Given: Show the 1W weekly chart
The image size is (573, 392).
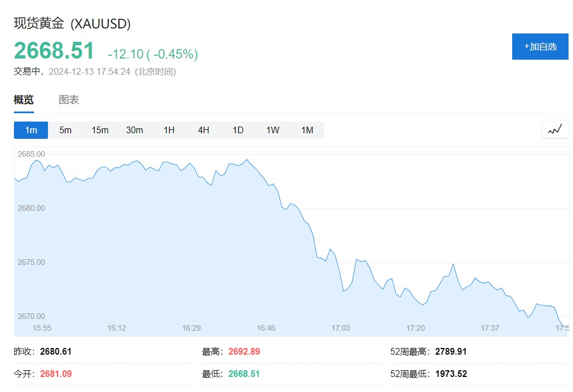Looking at the screenshot, I should (272, 130).
